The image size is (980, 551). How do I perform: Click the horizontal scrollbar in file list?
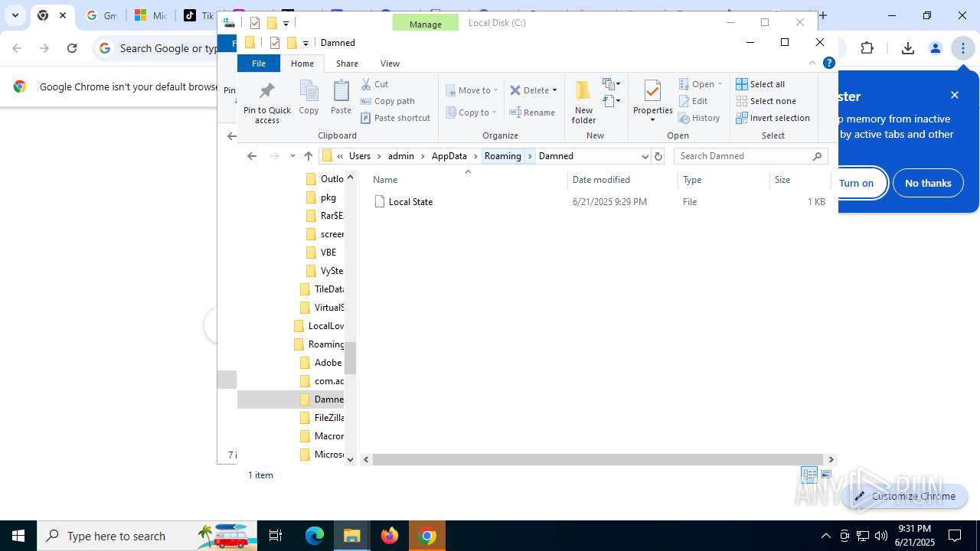(x=598, y=459)
